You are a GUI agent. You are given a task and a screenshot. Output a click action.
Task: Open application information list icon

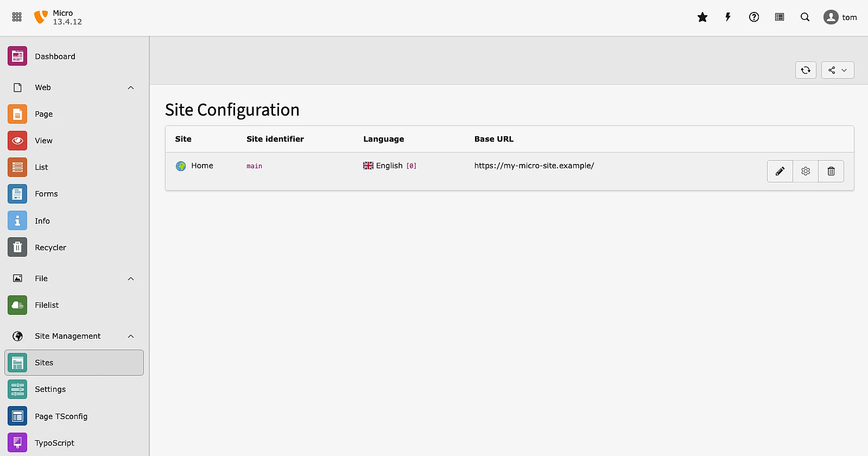780,17
